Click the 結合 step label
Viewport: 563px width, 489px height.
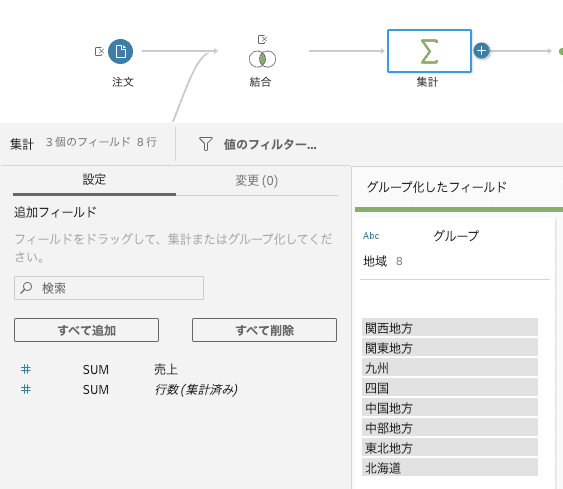coord(261,82)
